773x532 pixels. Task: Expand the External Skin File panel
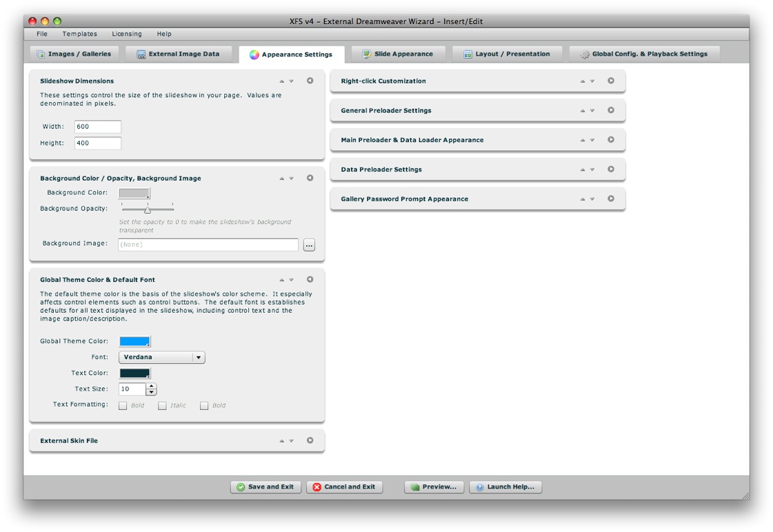coord(310,440)
